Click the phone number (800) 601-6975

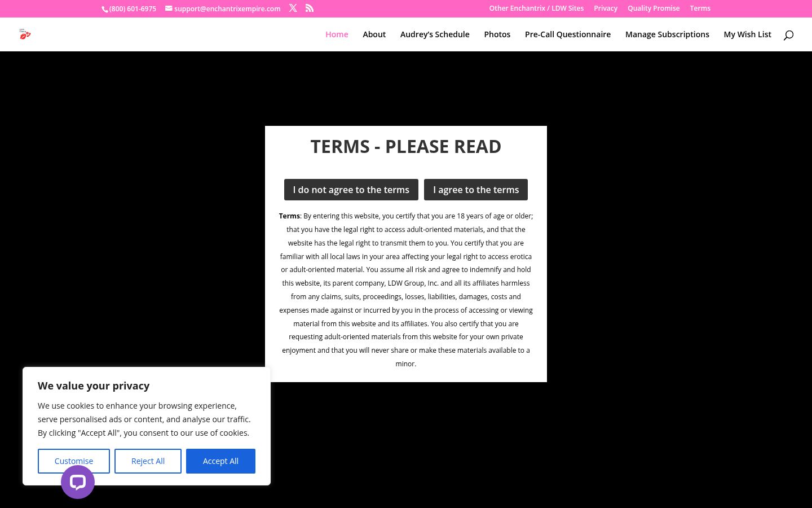click(x=133, y=9)
